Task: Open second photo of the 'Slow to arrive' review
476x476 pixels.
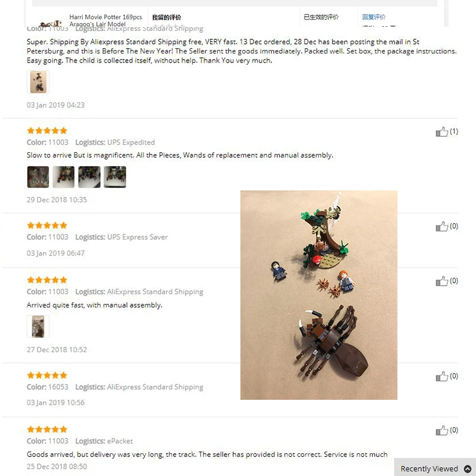Action: pos(64,177)
